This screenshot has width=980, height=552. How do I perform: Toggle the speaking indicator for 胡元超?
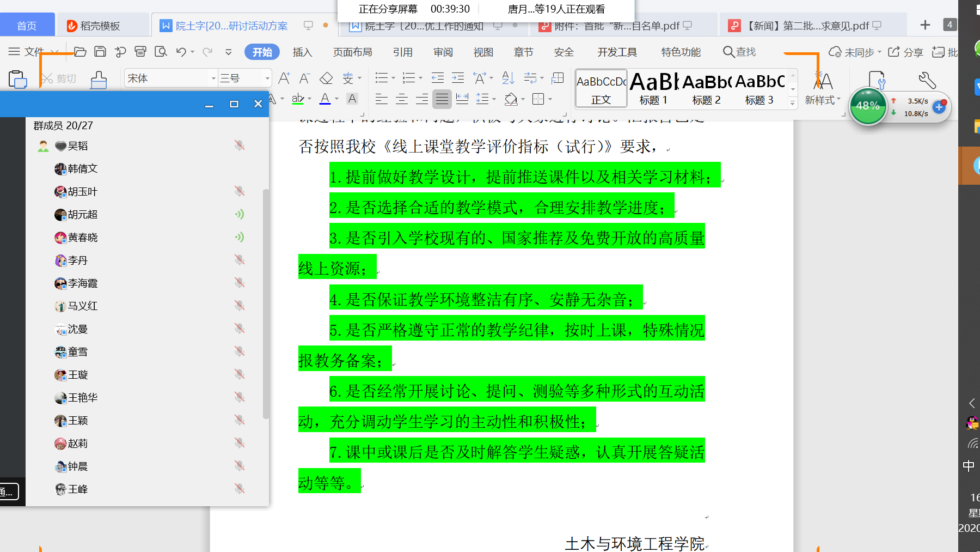click(240, 214)
